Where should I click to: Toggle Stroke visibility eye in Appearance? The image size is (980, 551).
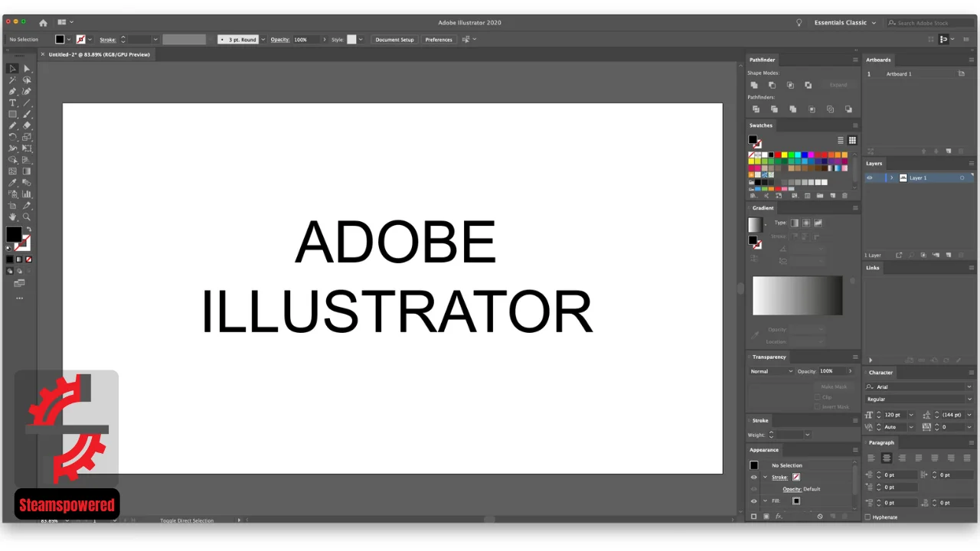[753, 477]
